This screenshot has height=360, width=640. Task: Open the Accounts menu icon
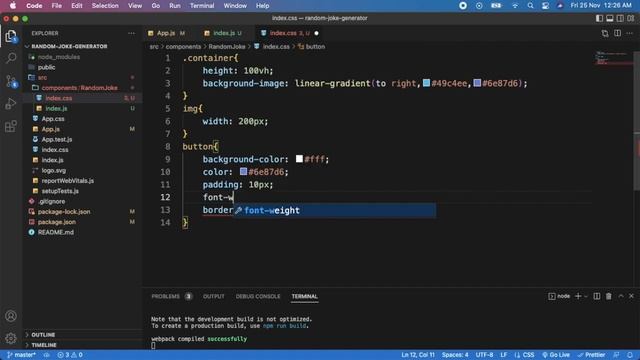click(11, 316)
